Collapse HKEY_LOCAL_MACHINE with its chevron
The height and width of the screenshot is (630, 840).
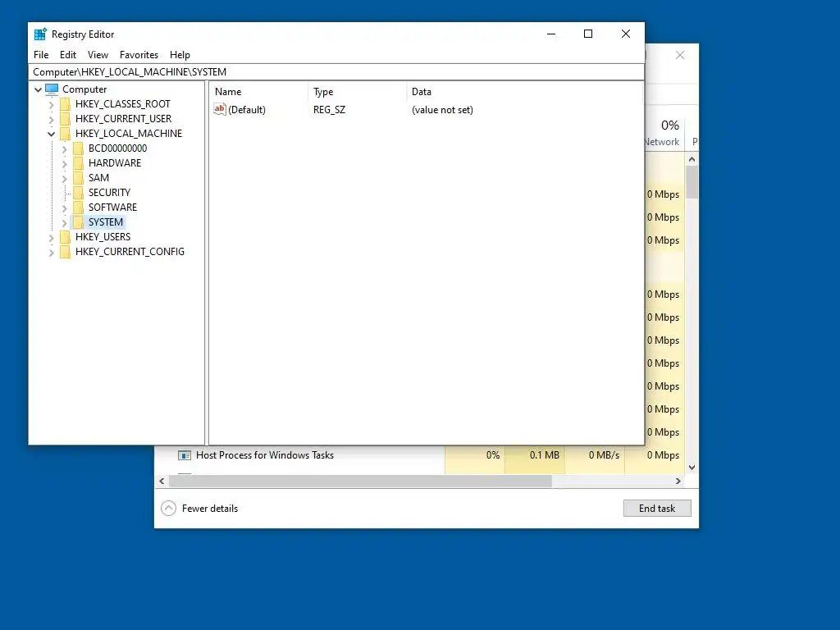tap(52, 134)
